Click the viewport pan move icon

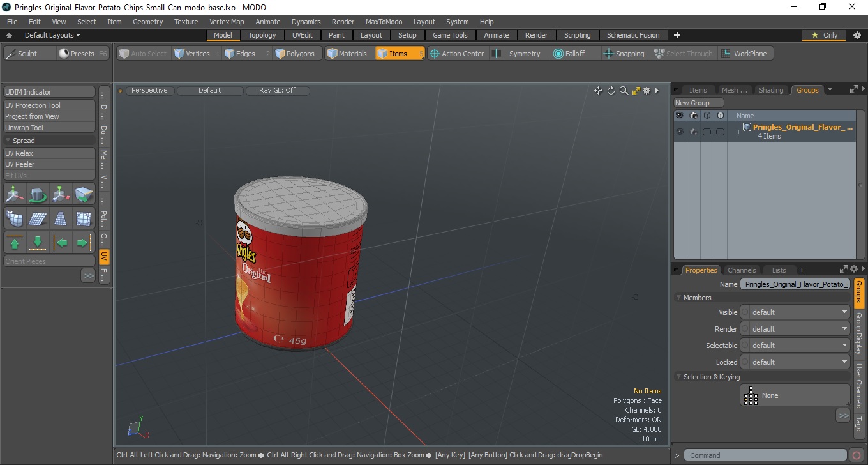click(x=598, y=91)
